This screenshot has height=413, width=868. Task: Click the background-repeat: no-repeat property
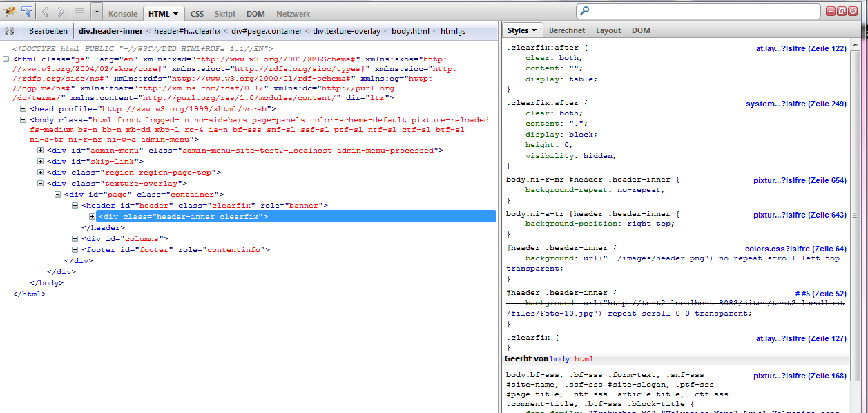click(595, 189)
